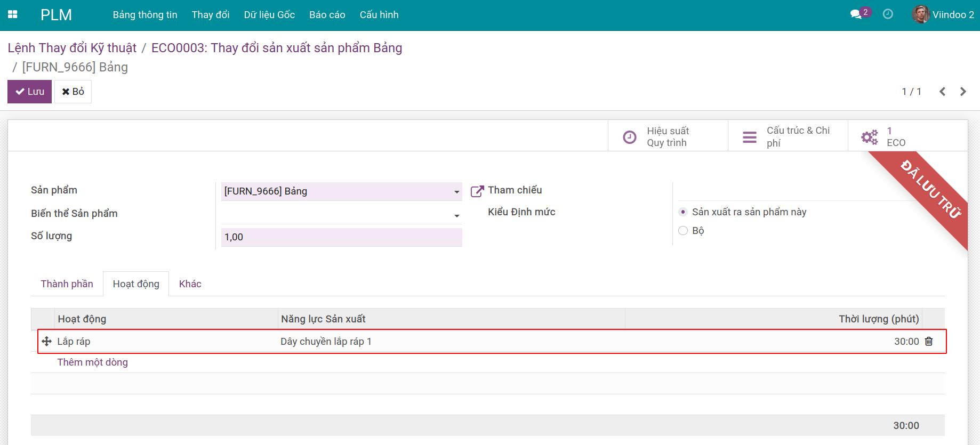Expand the Sản phẩm dropdown
The image size is (980, 445).
[456, 192]
